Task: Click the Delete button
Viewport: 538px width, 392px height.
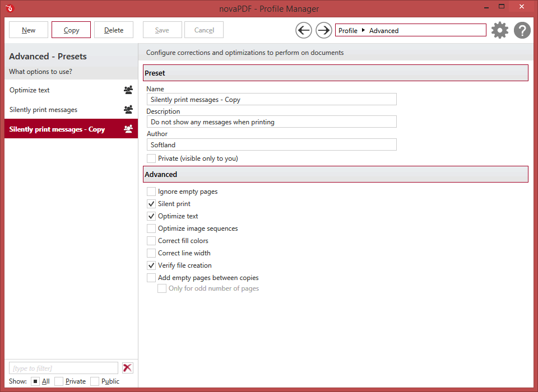Action: click(114, 30)
